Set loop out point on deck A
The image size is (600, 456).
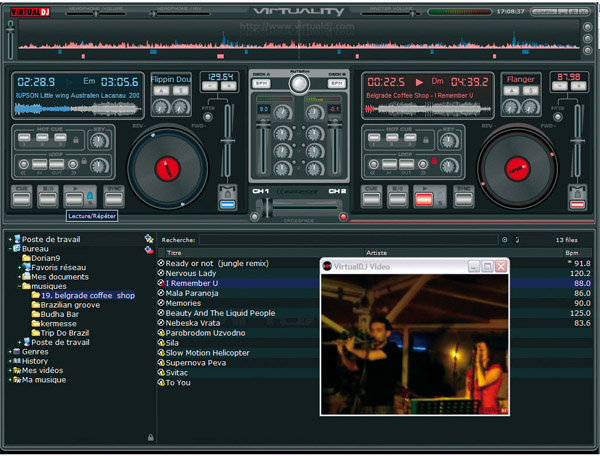57,164
